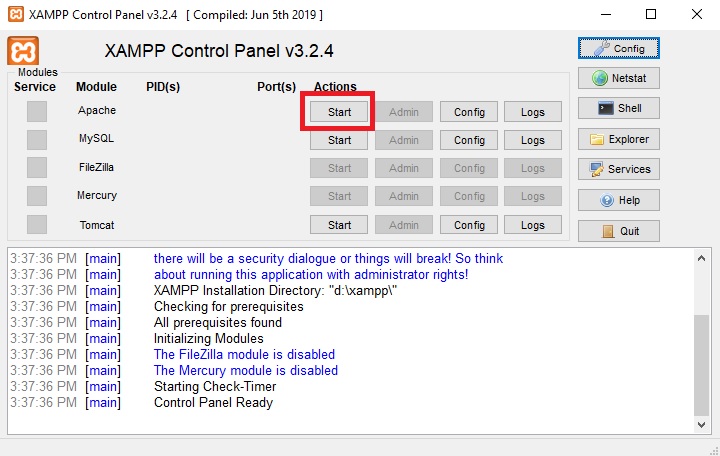The width and height of the screenshot is (720, 456).
Task: Start the MySQL module
Action: point(339,140)
